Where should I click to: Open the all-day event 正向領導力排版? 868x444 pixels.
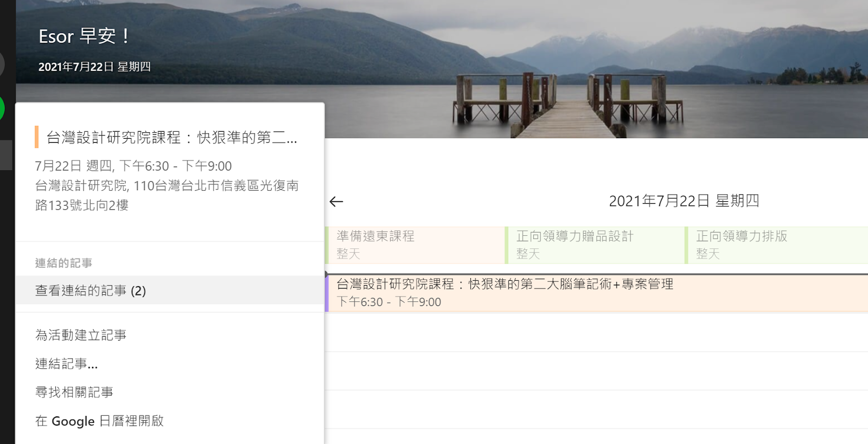coord(776,245)
